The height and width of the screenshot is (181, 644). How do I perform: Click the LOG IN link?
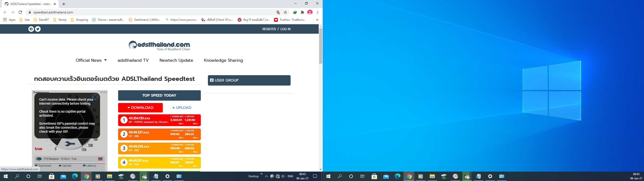click(285, 29)
